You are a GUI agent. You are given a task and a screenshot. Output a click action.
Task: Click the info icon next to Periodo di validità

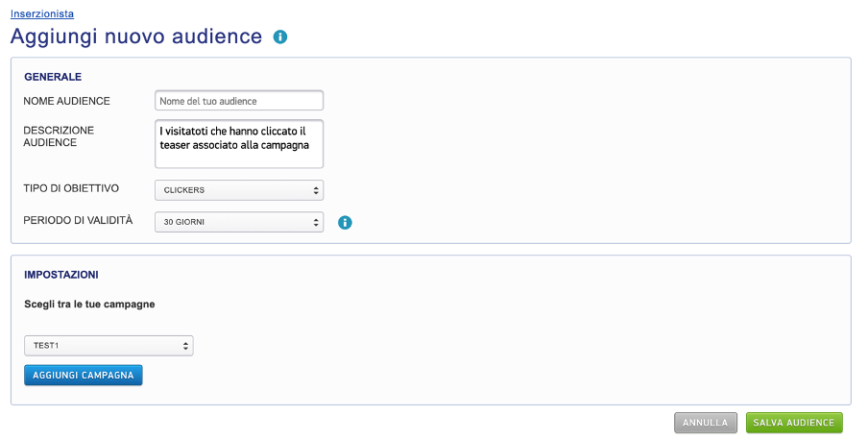[346, 223]
